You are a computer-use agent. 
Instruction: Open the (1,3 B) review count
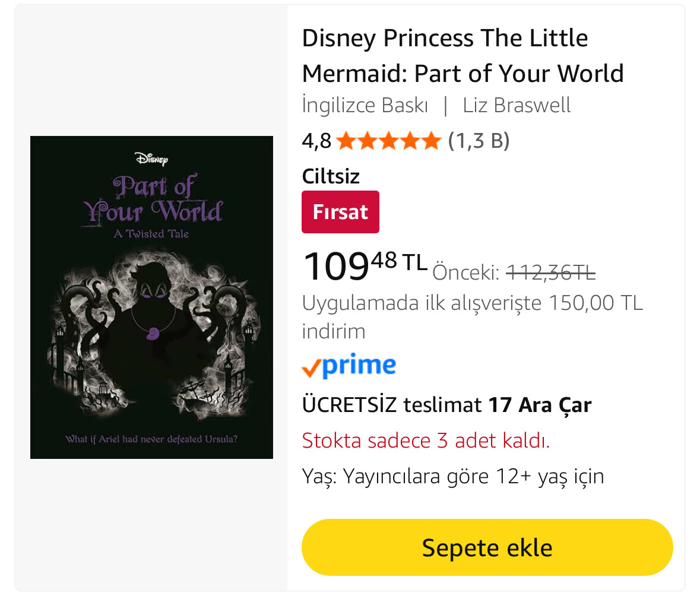point(479,141)
